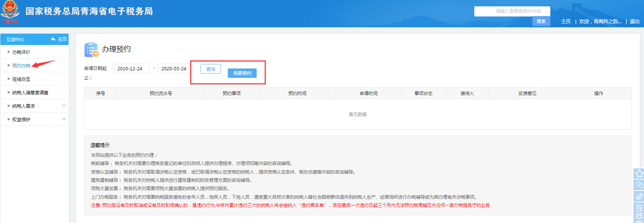
Task: Click the 预约流水号 column header
Action: point(161,93)
